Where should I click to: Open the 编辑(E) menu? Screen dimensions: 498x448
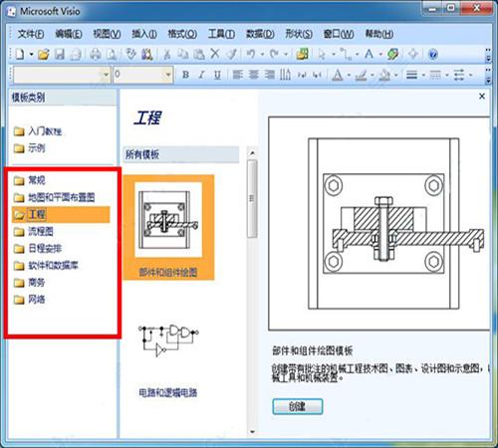(x=69, y=34)
